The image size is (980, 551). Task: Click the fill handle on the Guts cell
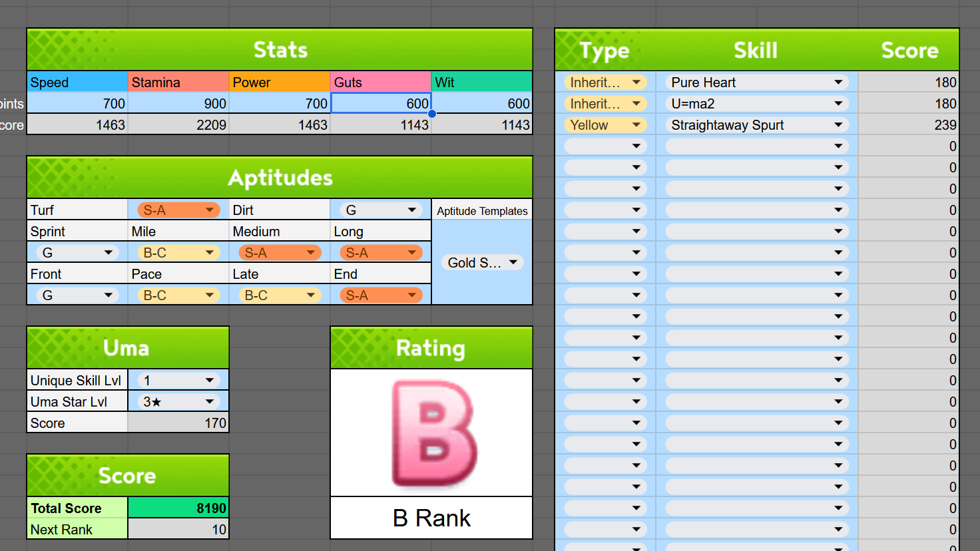pyautogui.click(x=432, y=114)
